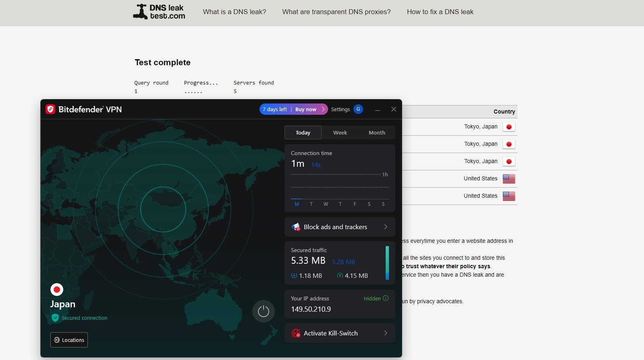
Task: Click the Japan flag location icon
Action: [57, 290]
